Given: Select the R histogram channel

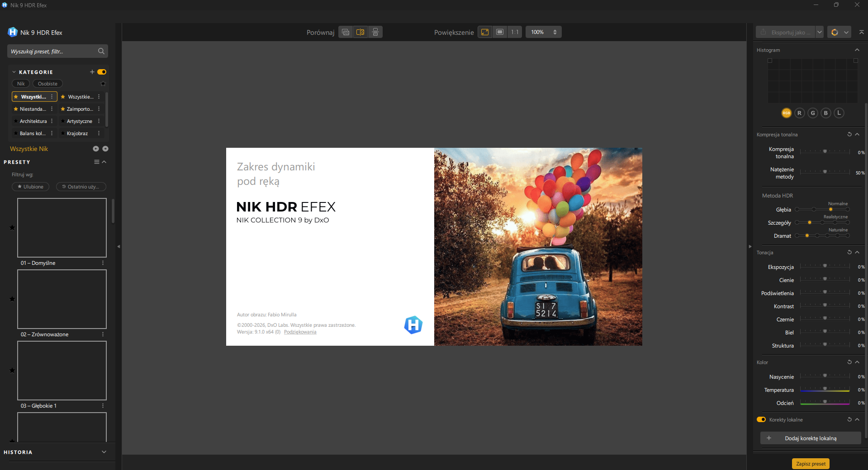Looking at the screenshot, I should [800, 113].
